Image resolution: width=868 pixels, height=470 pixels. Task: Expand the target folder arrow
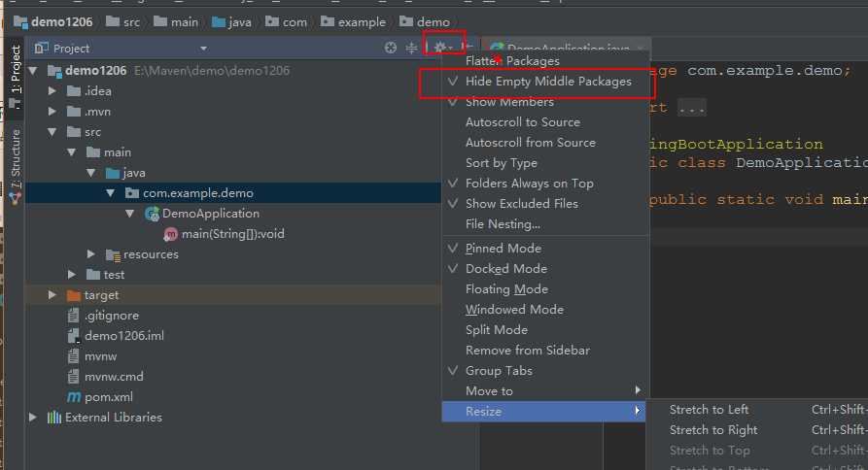point(52,294)
